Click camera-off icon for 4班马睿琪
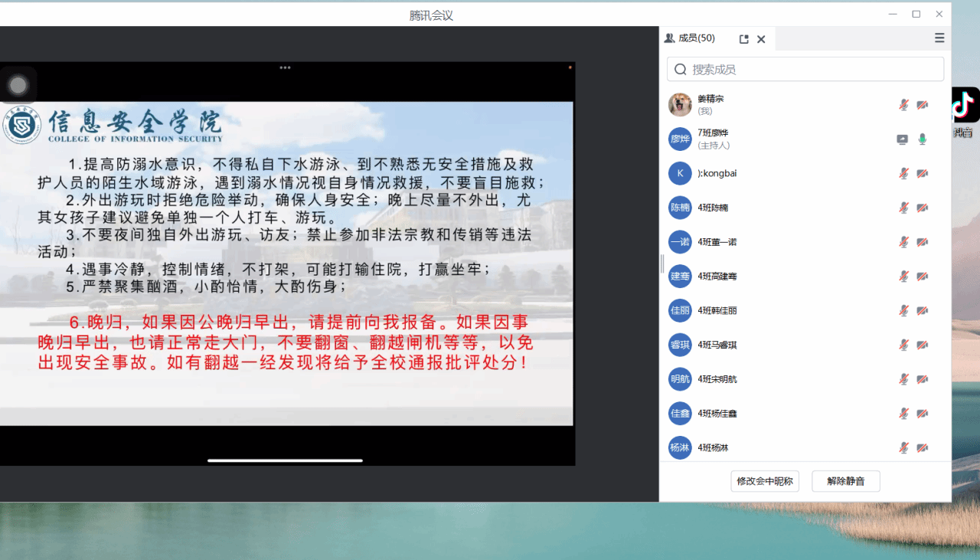The width and height of the screenshot is (980, 560). point(923,345)
